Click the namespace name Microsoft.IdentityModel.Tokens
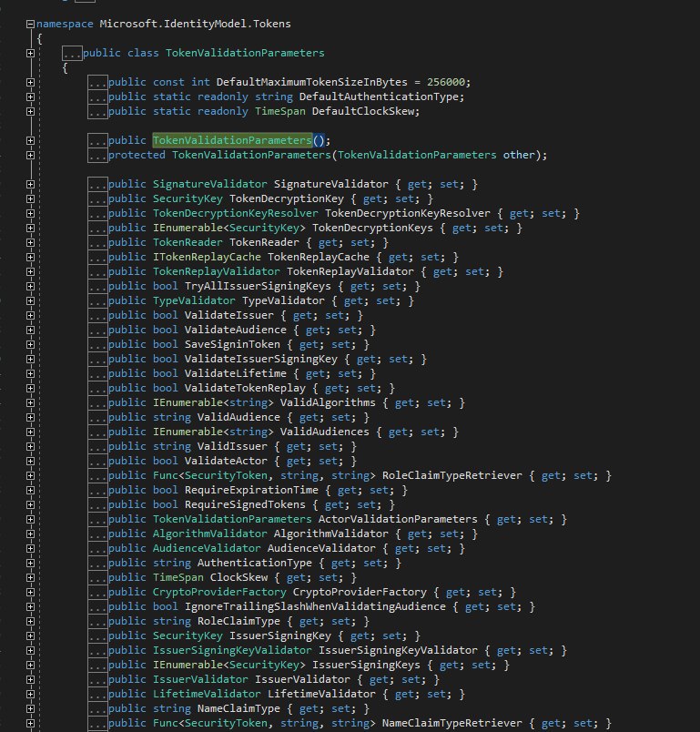 coord(195,24)
